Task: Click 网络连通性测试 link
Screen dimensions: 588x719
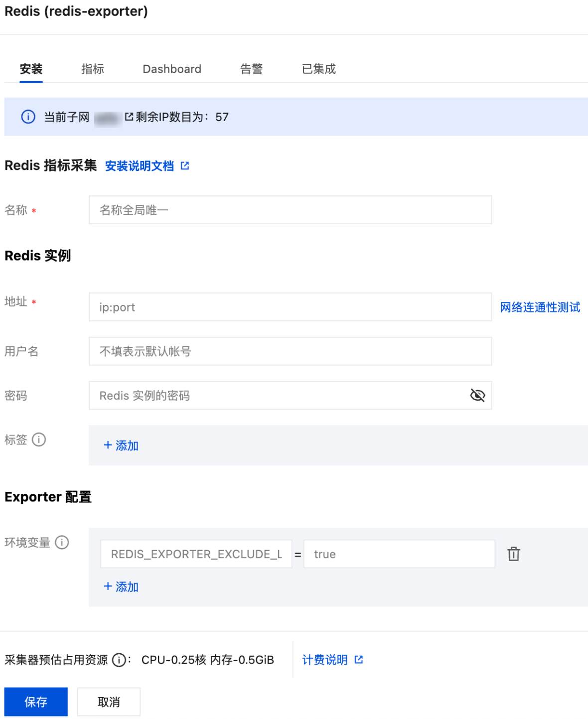Action: click(540, 307)
